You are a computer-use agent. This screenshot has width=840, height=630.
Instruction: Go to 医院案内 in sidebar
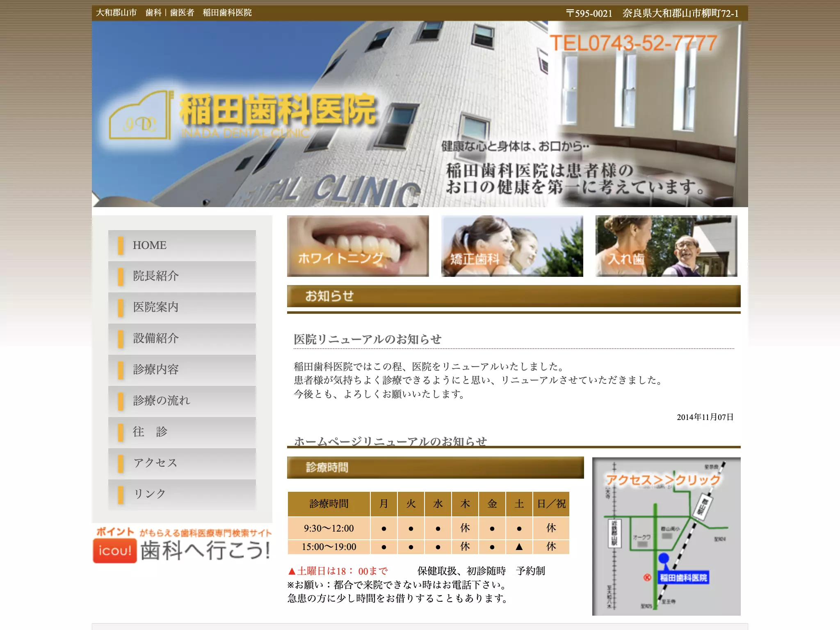tap(182, 308)
